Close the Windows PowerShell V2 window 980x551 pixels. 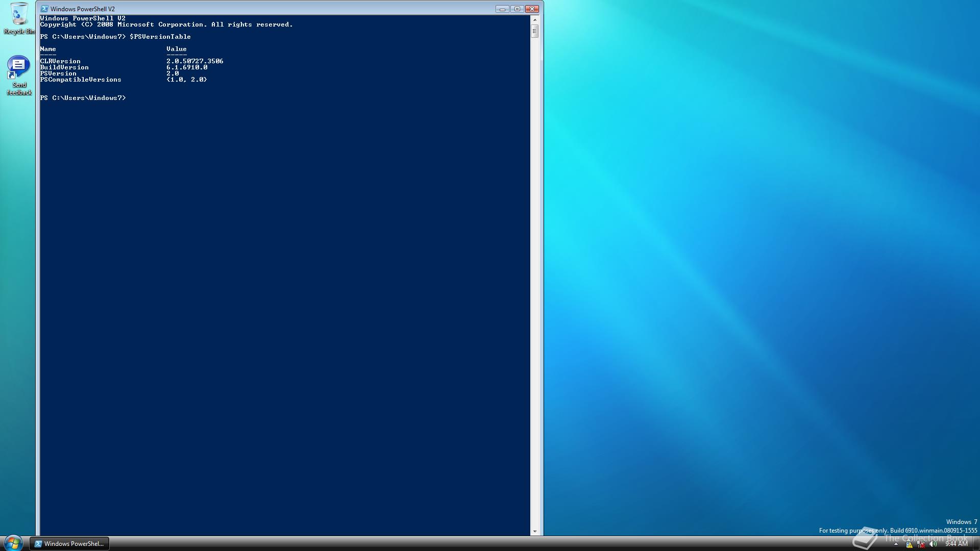point(532,9)
